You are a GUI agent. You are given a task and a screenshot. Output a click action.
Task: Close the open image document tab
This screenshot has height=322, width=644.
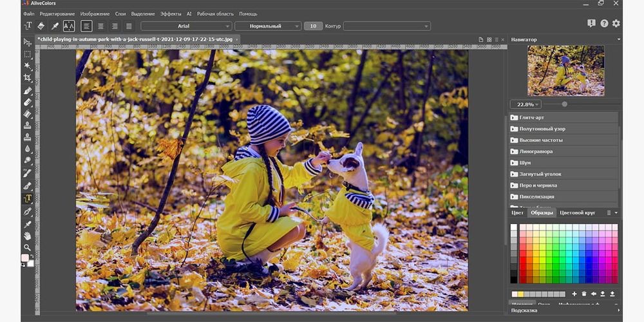pyautogui.click(x=236, y=39)
